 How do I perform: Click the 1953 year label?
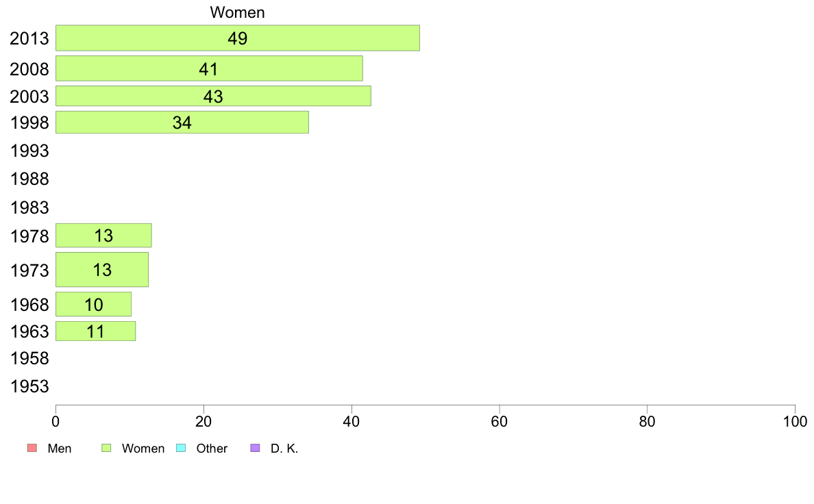[29, 387]
